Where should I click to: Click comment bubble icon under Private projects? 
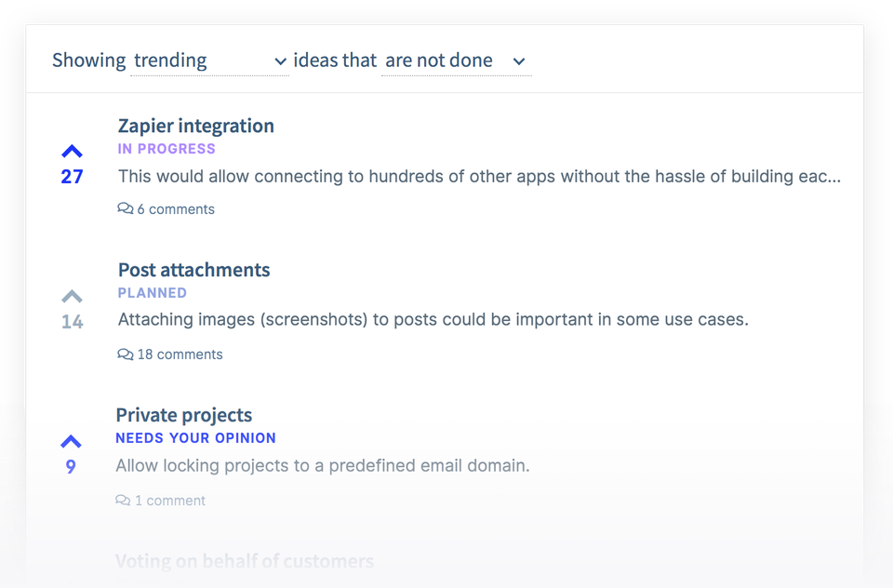pyautogui.click(x=123, y=501)
